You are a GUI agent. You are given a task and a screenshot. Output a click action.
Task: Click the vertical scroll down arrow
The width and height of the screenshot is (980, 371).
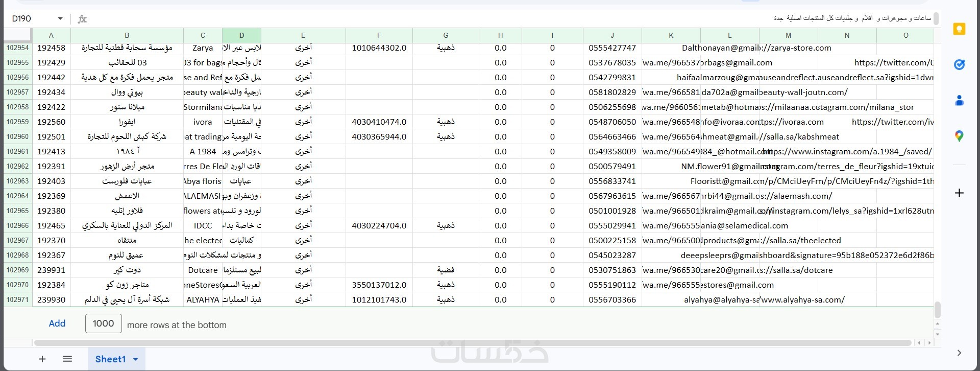pyautogui.click(x=937, y=334)
